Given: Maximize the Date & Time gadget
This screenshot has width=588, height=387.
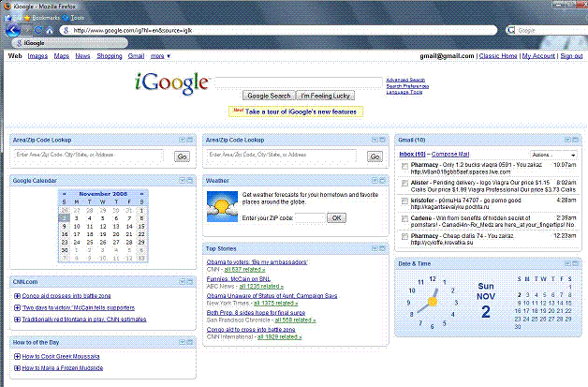Looking at the screenshot, I should tap(575, 263).
